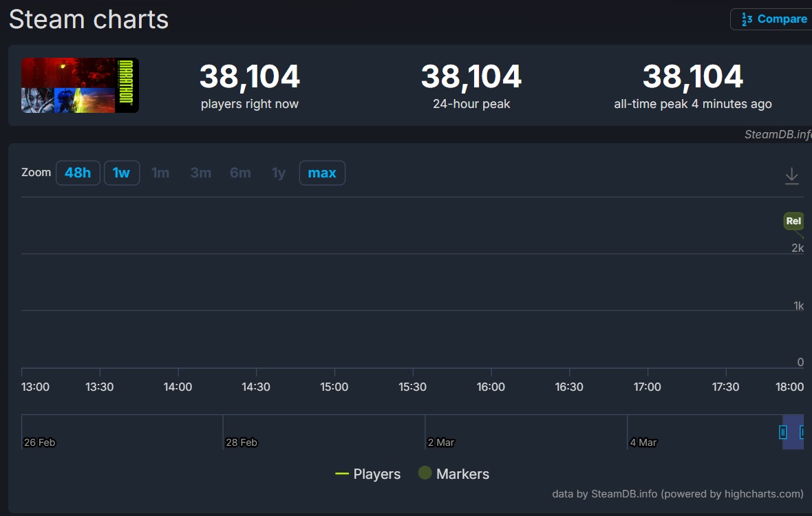The width and height of the screenshot is (812, 516).
Task: Click the 2 Mar navigator date label
Action: (440, 442)
